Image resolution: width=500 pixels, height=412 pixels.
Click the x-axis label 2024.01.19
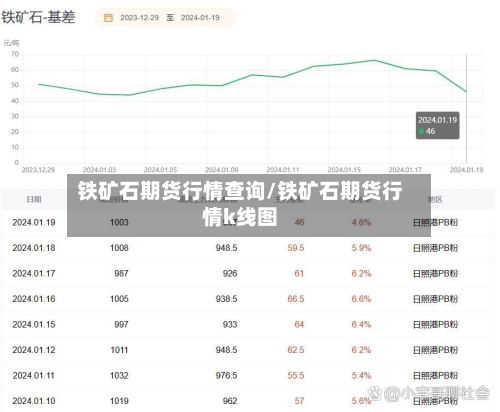click(x=466, y=170)
